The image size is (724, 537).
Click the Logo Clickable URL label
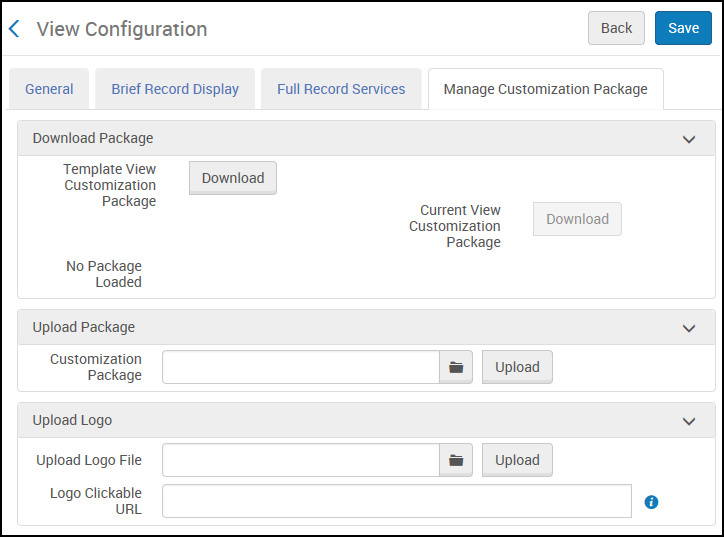pyautogui.click(x=96, y=501)
